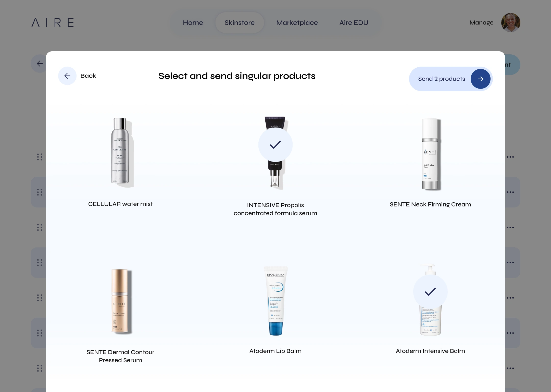
Task: Click the blue send arrow icon
Action: (x=480, y=79)
